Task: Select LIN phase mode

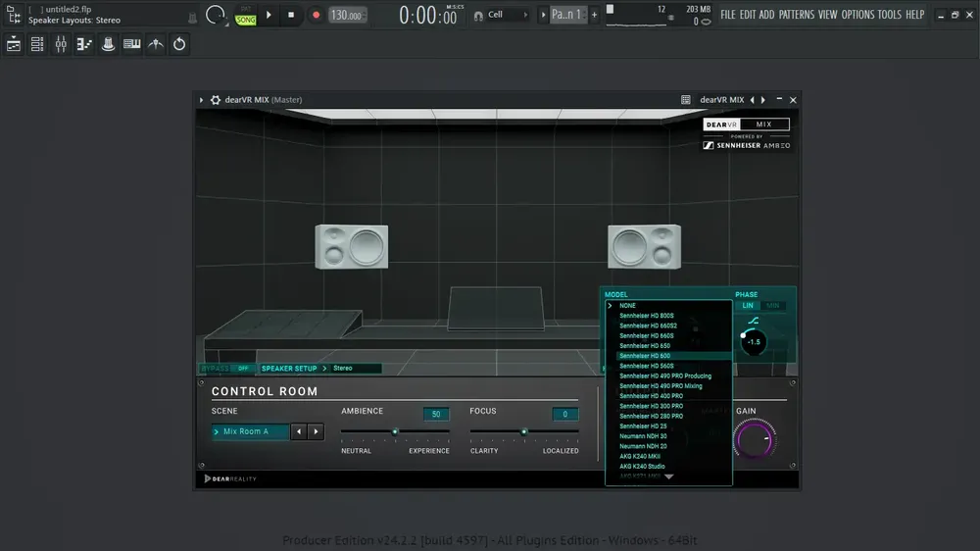Action: click(x=748, y=305)
